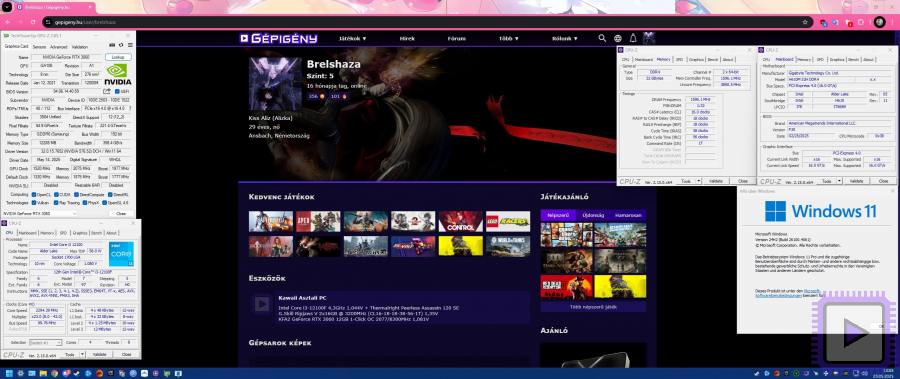Click the GPU-Z share BIOS icon

107,91
